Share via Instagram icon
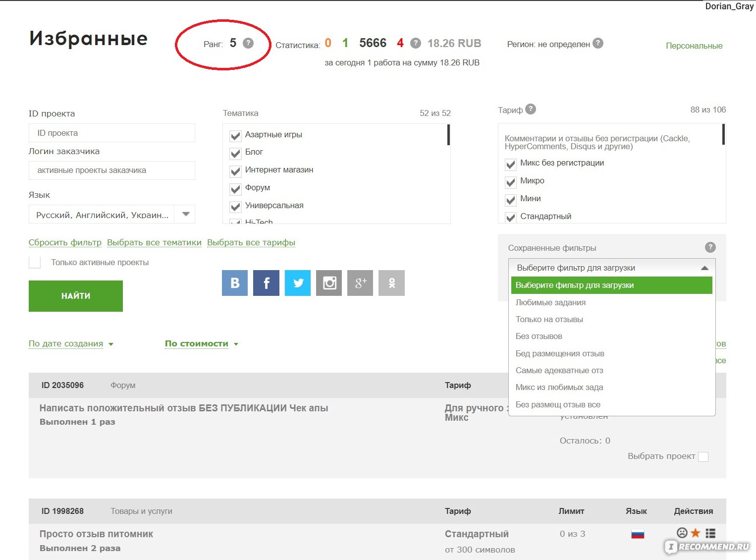 (x=329, y=283)
